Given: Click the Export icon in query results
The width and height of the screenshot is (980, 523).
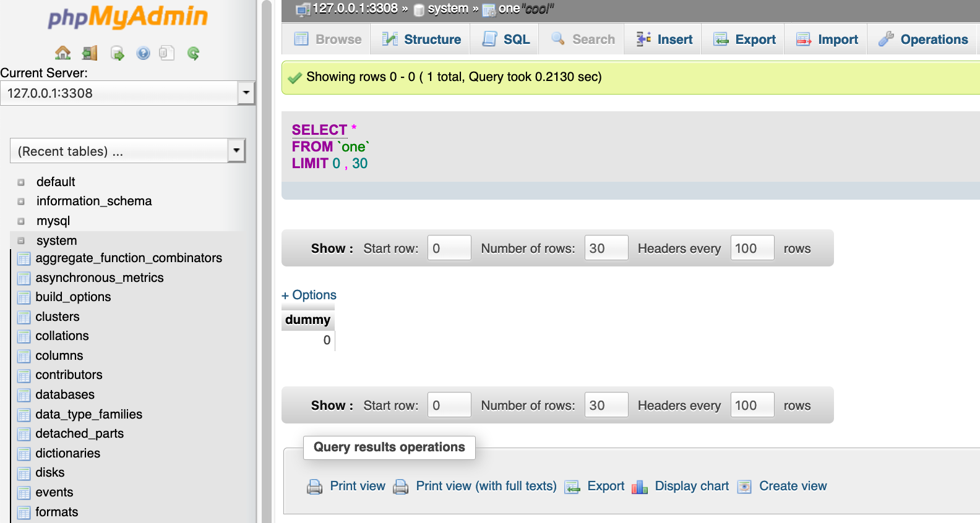Looking at the screenshot, I should pos(572,487).
